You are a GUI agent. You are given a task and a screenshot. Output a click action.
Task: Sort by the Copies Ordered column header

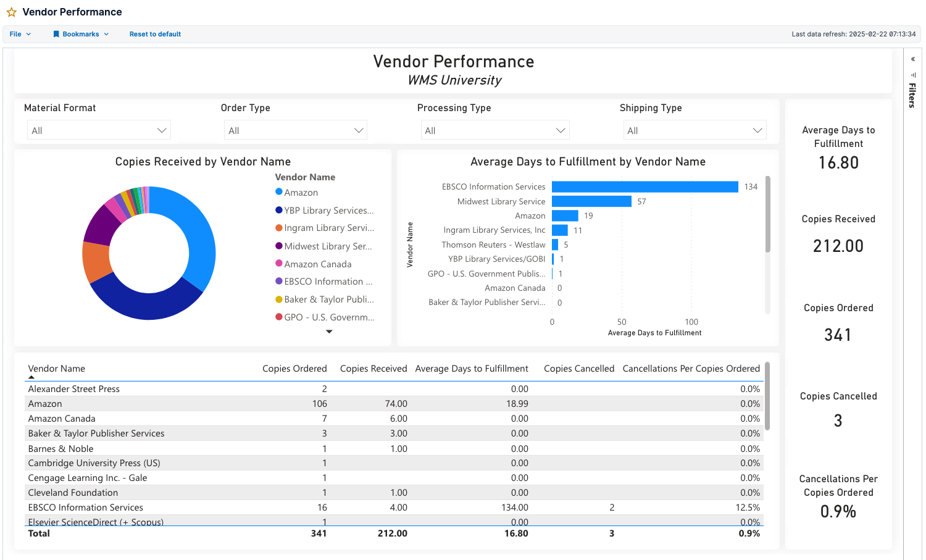295,368
